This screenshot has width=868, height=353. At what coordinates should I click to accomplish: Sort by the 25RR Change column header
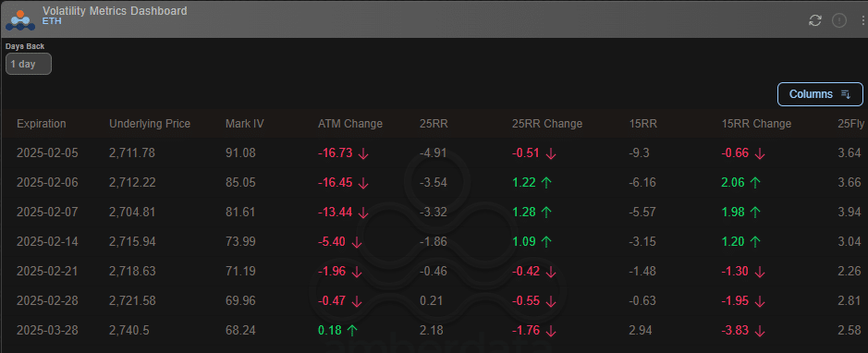(x=547, y=124)
